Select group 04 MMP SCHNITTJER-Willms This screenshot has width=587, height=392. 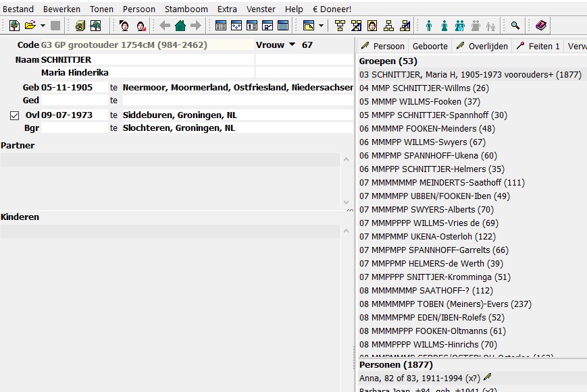[424, 88]
